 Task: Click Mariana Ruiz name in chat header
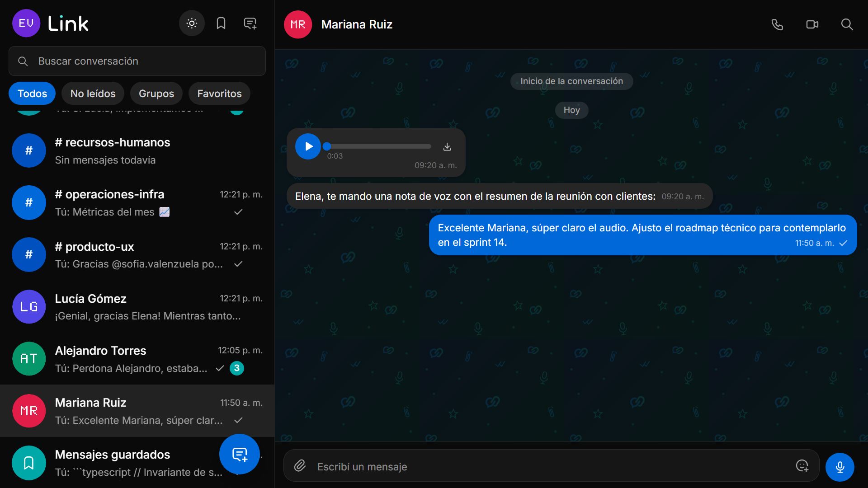tap(357, 24)
